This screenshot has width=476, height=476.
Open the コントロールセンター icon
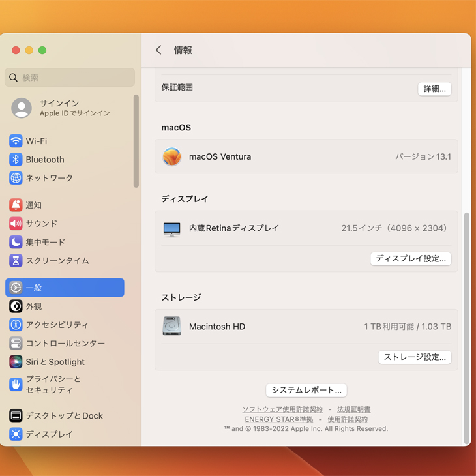coord(16,344)
